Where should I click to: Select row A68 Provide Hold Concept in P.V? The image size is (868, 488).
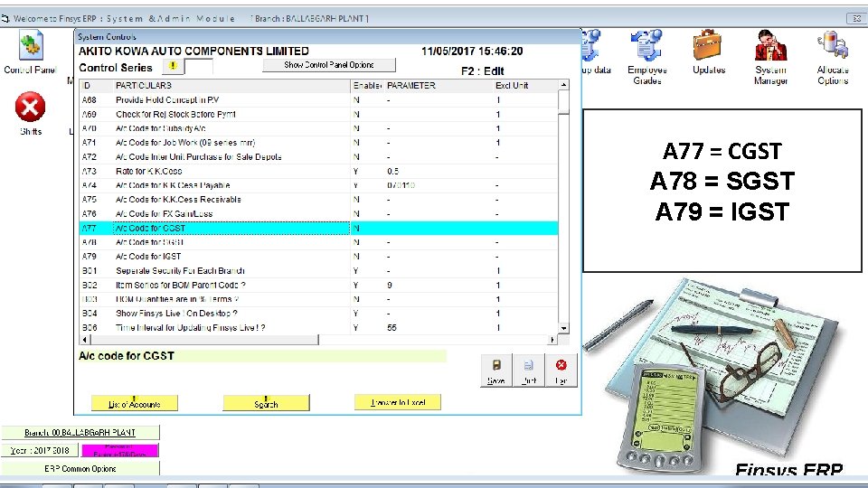point(319,100)
